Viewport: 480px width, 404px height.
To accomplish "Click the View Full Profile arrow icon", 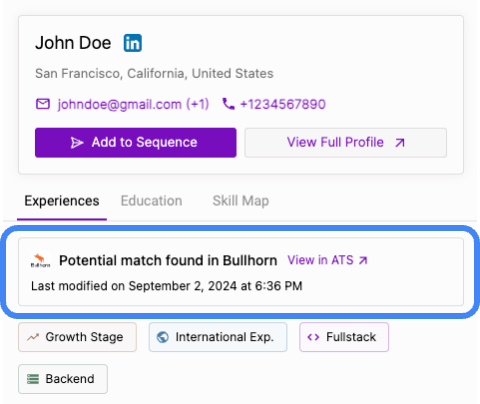I will point(400,143).
